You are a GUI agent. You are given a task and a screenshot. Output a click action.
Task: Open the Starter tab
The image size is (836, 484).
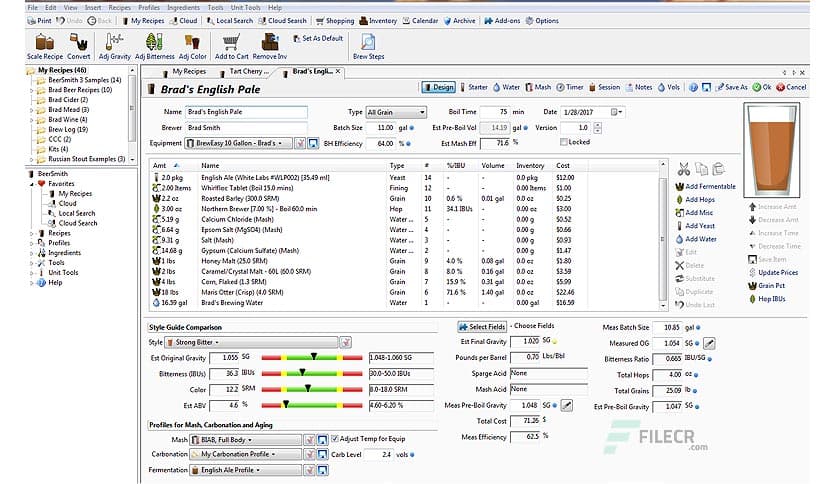pyautogui.click(x=473, y=87)
